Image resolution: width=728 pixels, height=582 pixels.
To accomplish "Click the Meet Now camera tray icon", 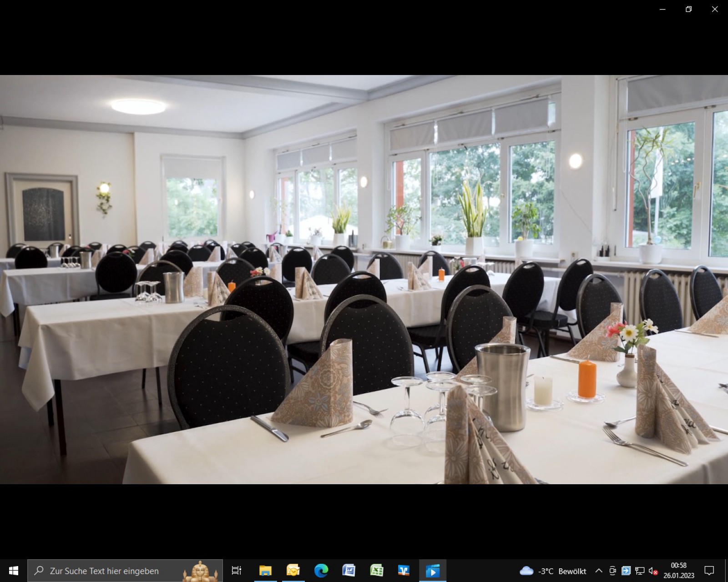I will [x=612, y=571].
